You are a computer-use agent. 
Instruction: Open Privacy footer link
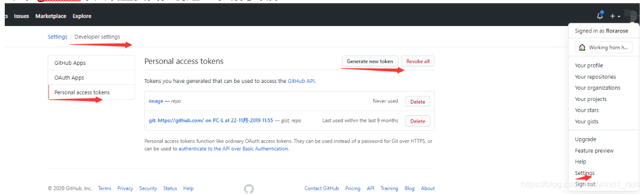click(x=125, y=188)
